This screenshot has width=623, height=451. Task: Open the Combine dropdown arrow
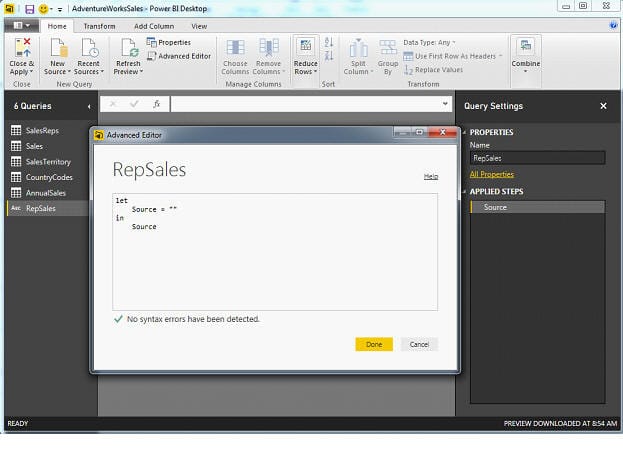pyautogui.click(x=526, y=72)
